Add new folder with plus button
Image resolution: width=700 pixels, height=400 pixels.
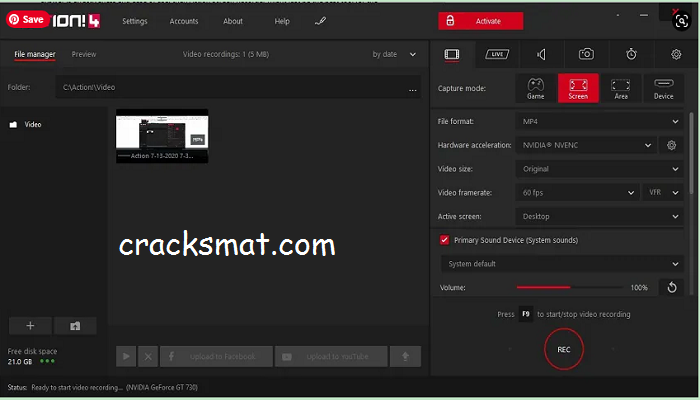[x=30, y=326]
